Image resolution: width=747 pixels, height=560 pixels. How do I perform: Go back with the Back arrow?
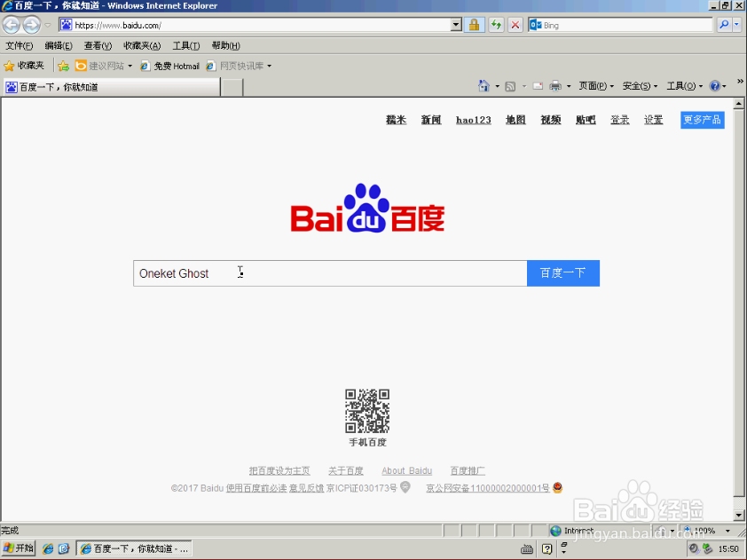11,25
